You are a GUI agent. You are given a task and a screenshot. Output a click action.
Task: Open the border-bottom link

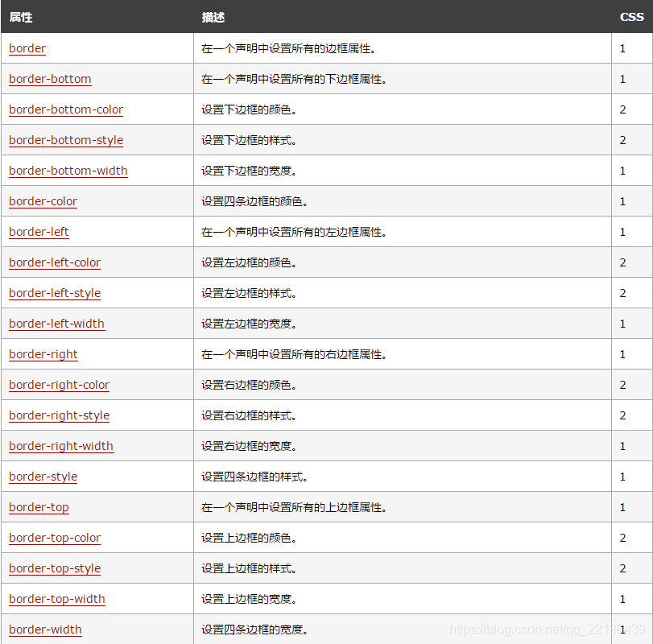50,79
